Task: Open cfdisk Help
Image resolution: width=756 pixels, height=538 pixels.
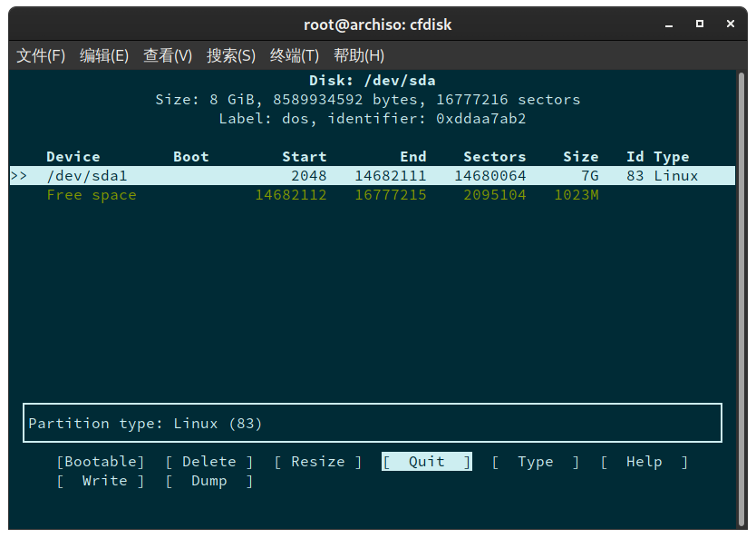Action: pos(644,461)
